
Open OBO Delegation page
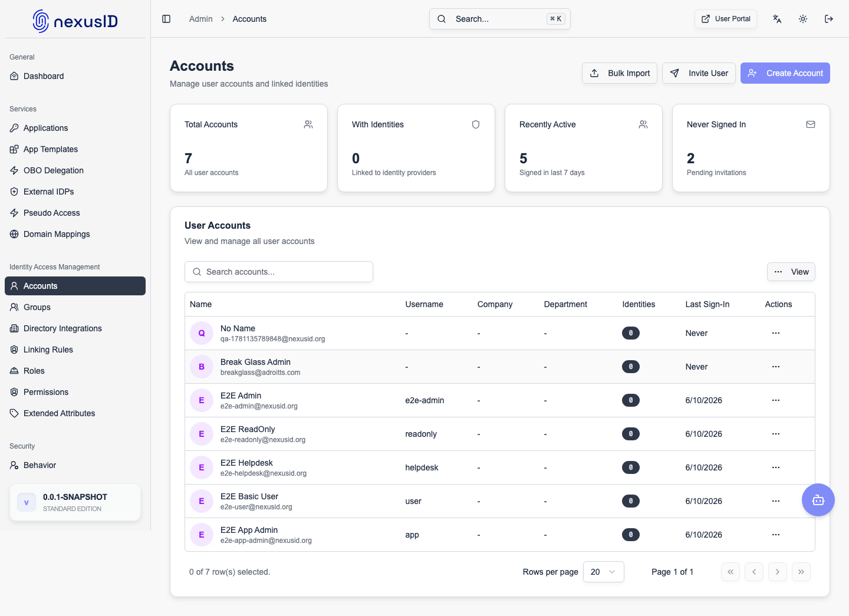[x=75, y=170]
